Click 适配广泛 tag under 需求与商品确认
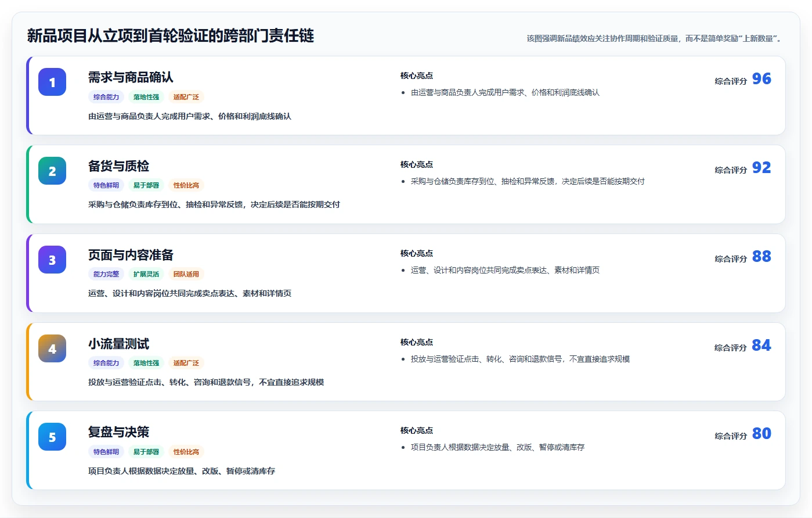Viewport: 812px width, 518px height. click(x=186, y=97)
